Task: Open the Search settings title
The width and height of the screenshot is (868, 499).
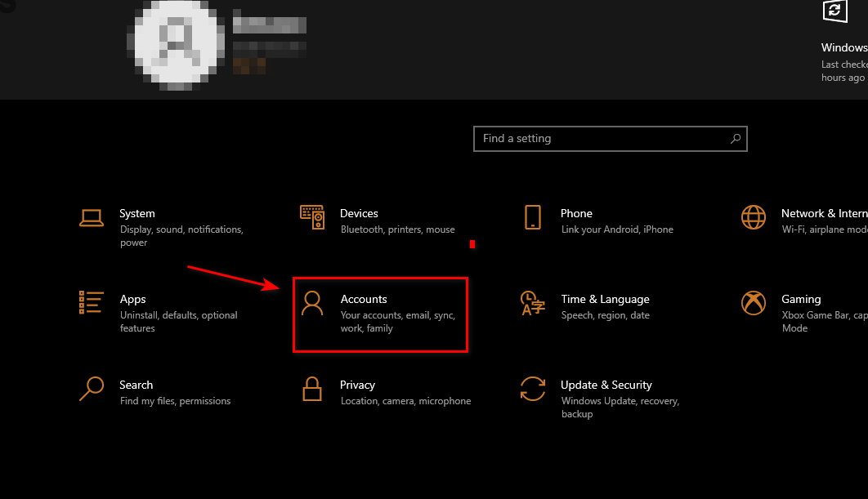Action: click(136, 385)
